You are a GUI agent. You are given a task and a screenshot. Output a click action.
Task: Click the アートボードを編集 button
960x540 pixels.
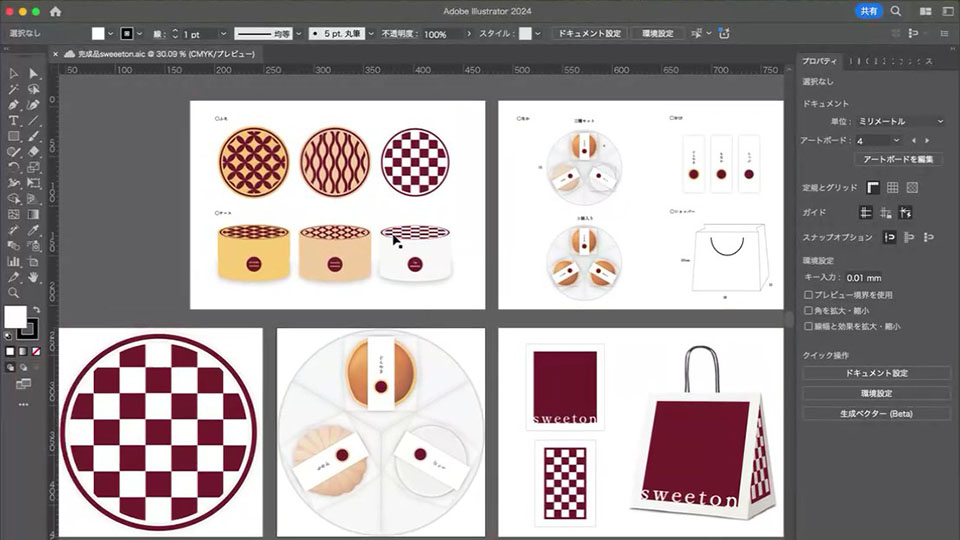pyautogui.click(x=899, y=159)
